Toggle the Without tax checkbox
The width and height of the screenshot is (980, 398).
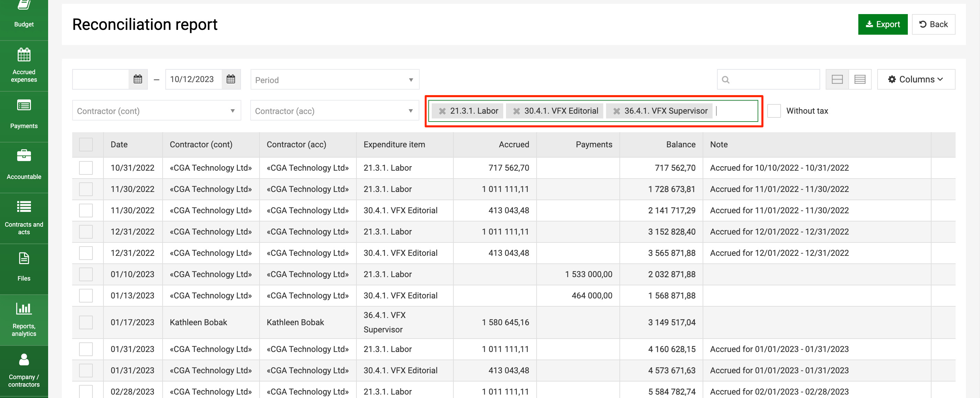pos(774,111)
